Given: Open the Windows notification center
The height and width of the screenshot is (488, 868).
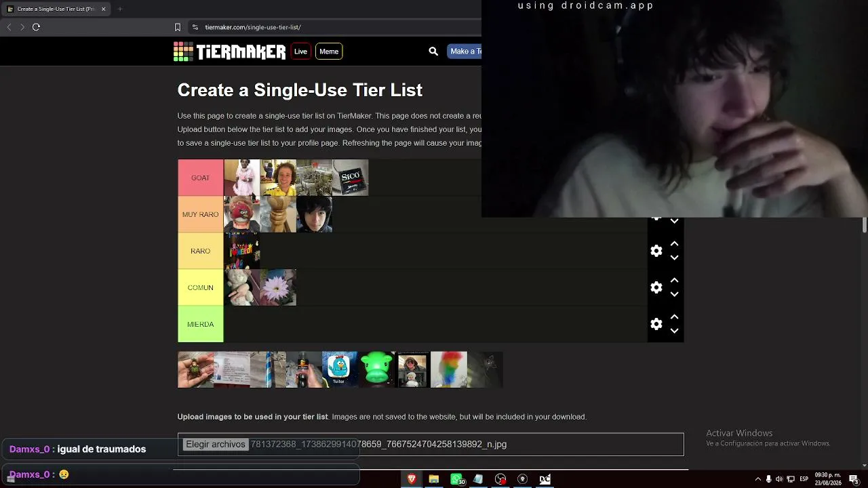Looking at the screenshot, I should (x=854, y=479).
